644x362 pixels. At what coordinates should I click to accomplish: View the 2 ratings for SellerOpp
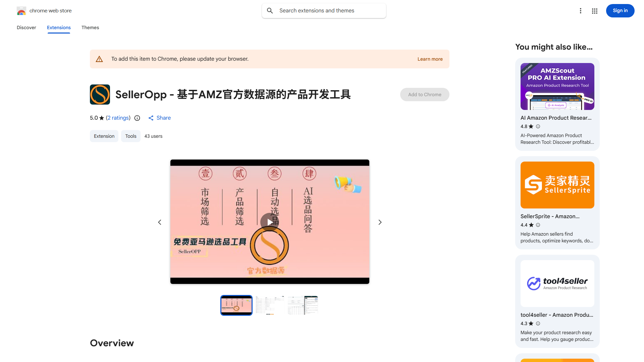click(x=118, y=118)
